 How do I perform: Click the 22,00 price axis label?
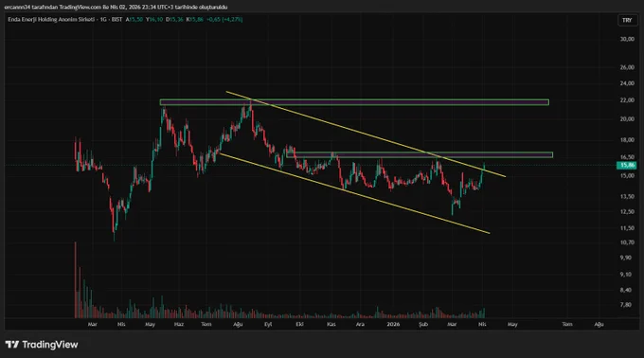coord(627,100)
